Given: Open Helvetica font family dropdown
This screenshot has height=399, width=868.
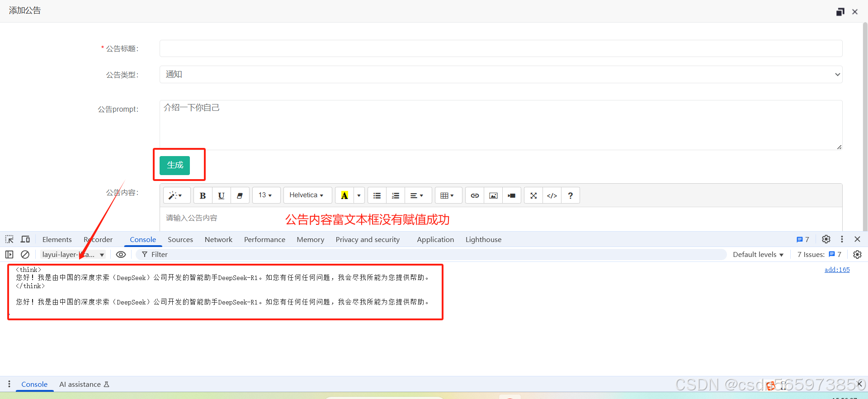Looking at the screenshot, I should tap(307, 195).
